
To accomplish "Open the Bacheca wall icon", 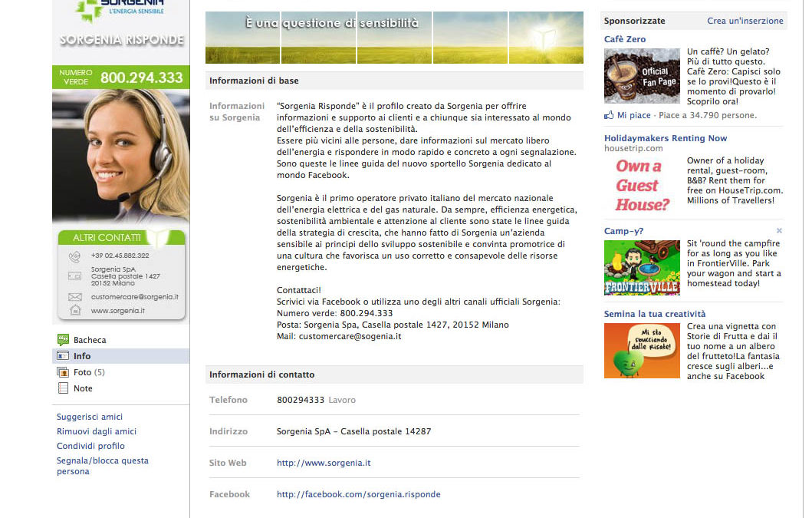I will point(63,340).
